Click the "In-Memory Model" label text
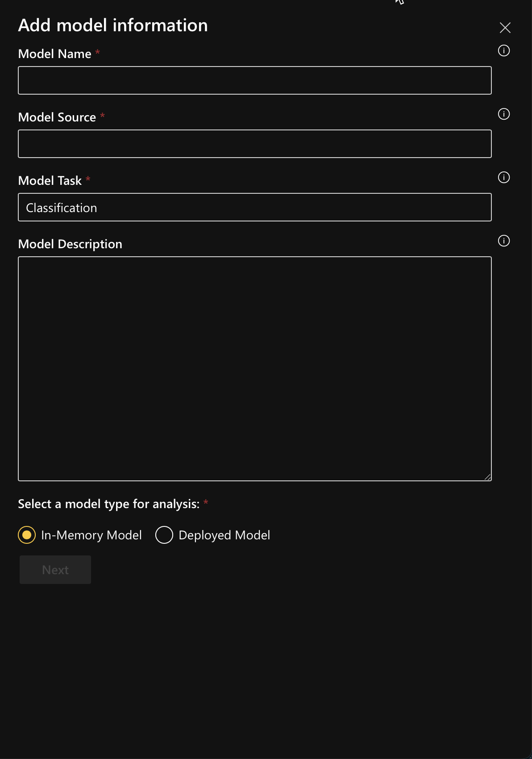 click(x=91, y=535)
